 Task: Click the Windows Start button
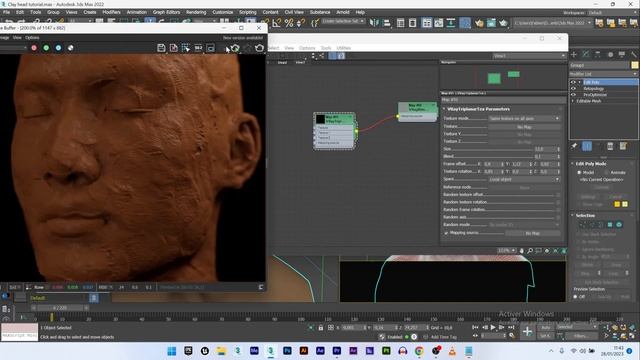click(x=172, y=351)
